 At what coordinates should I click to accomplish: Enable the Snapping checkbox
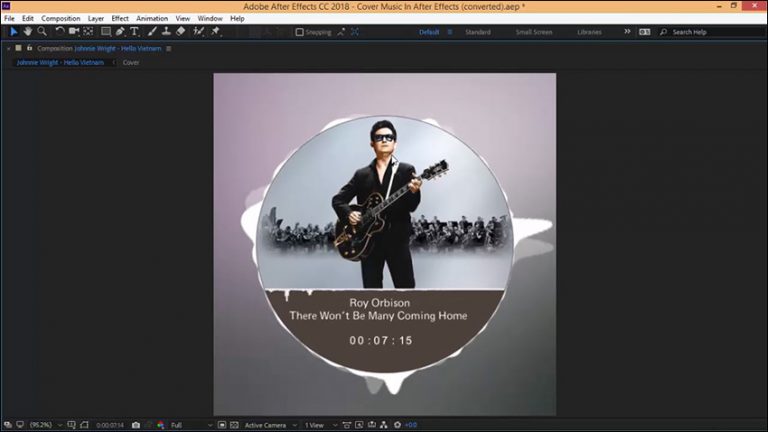click(300, 32)
